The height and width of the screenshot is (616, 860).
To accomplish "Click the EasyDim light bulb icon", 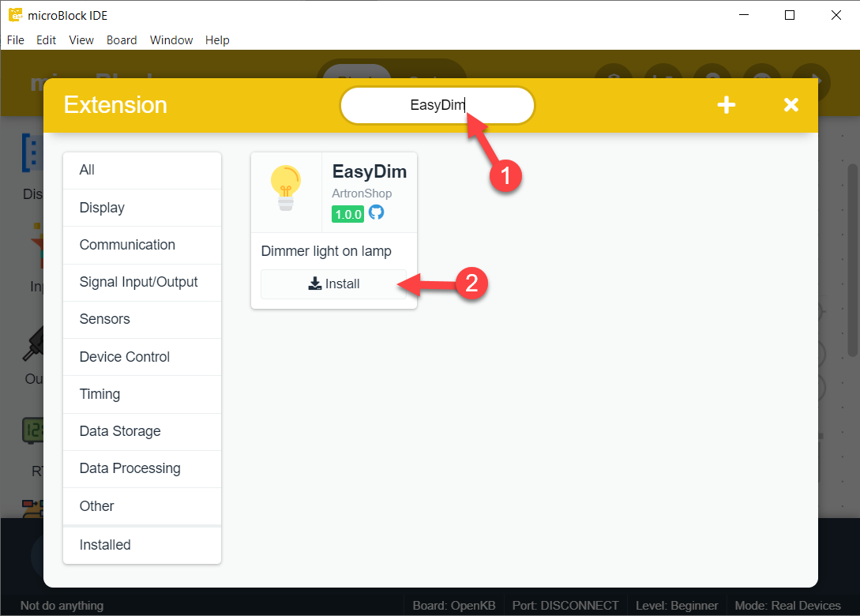I will click(x=286, y=188).
